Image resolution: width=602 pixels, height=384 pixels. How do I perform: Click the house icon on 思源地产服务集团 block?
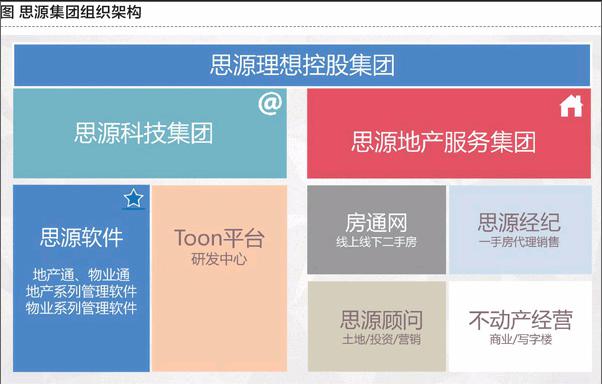[571, 106]
